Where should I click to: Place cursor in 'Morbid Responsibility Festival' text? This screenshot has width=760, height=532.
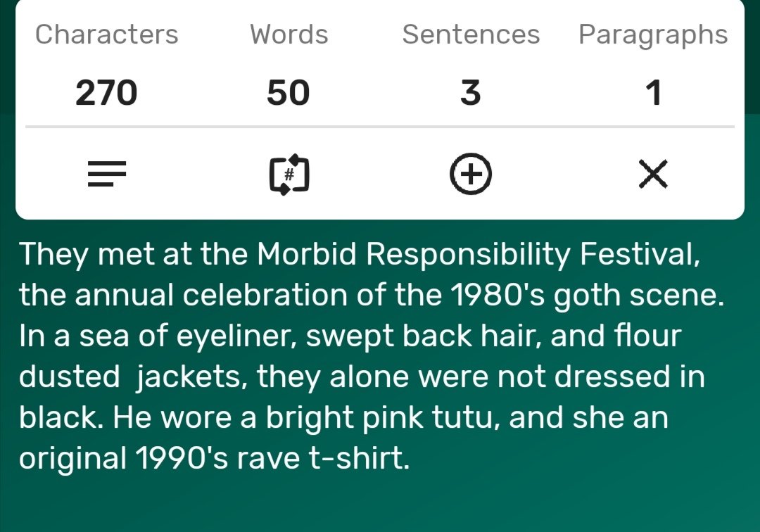[478, 254]
